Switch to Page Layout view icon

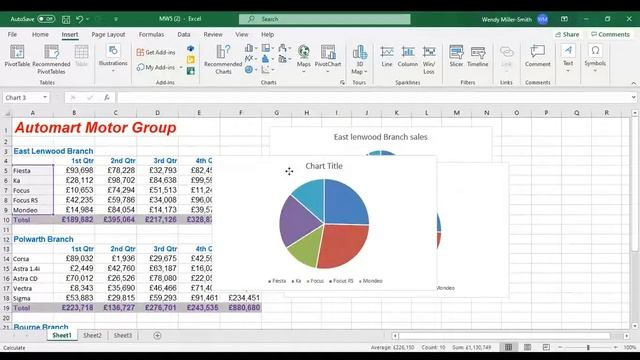pyautogui.click(x=527, y=347)
